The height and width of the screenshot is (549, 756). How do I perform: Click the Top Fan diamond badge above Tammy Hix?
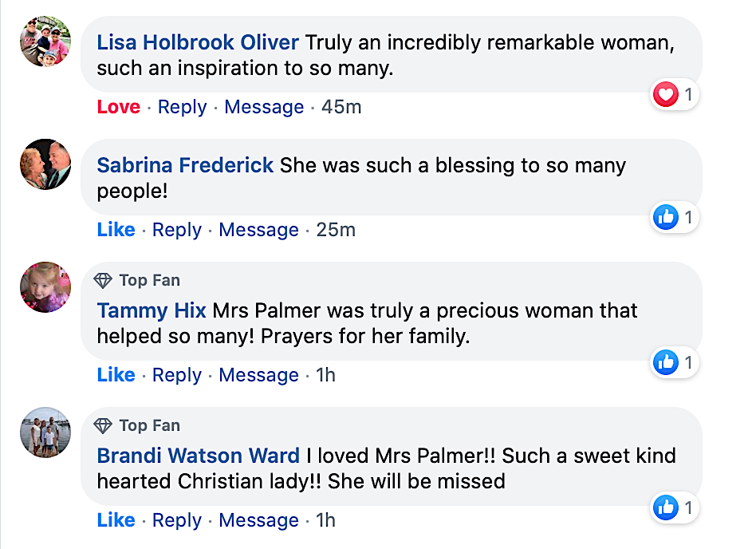(x=104, y=280)
